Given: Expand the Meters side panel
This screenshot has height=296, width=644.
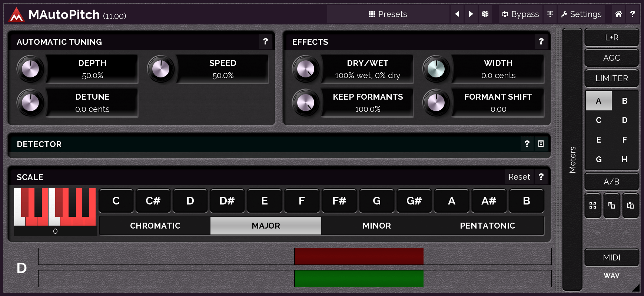Looking at the screenshot, I should (572, 160).
